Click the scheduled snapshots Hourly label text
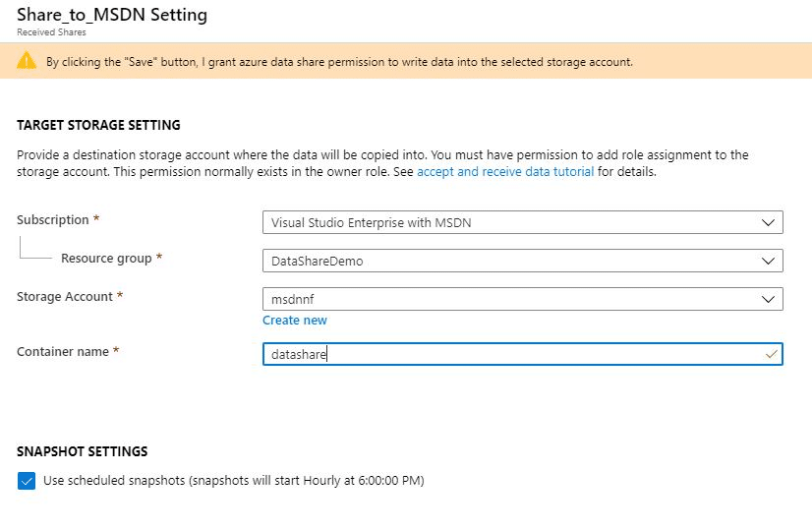The image size is (812, 531). [x=234, y=481]
